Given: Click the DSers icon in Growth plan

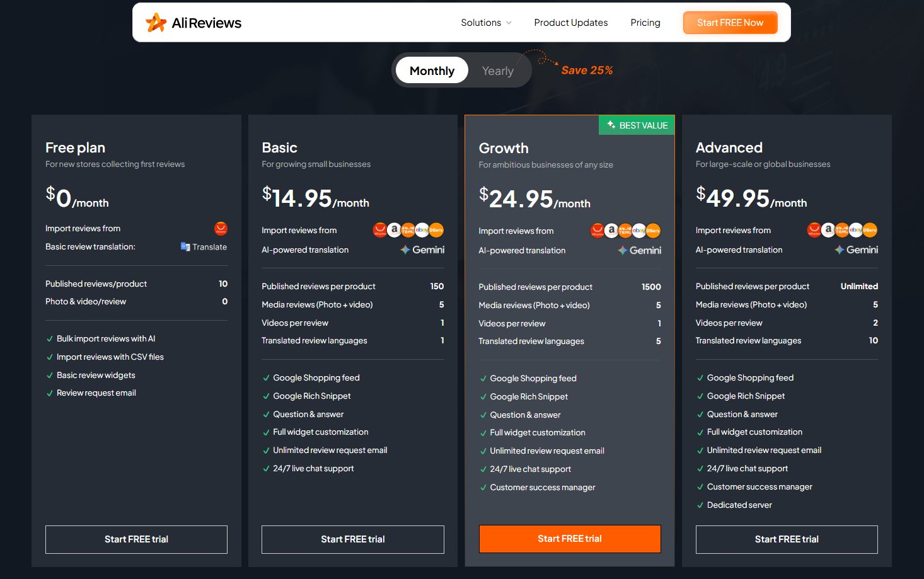Looking at the screenshot, I should click(653, 231).
